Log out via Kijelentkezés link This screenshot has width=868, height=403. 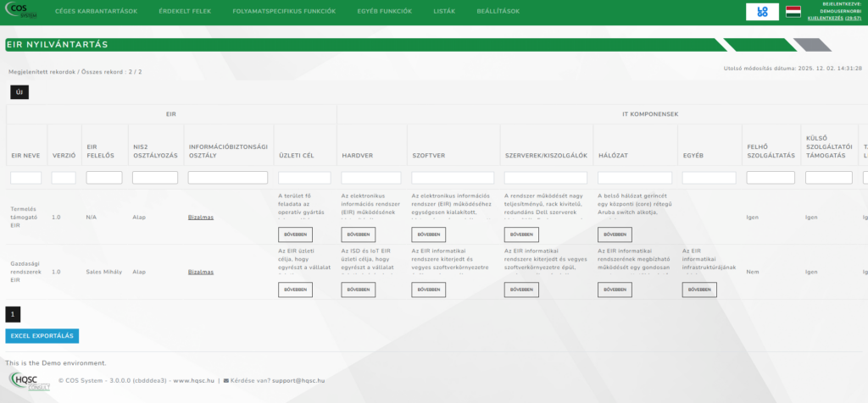click(826, 19)
